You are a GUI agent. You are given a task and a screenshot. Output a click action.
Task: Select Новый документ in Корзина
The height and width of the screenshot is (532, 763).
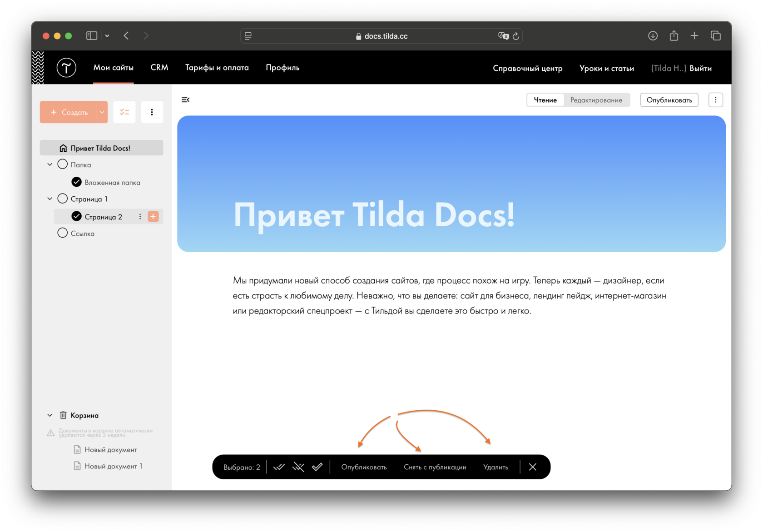pos(111,450)
